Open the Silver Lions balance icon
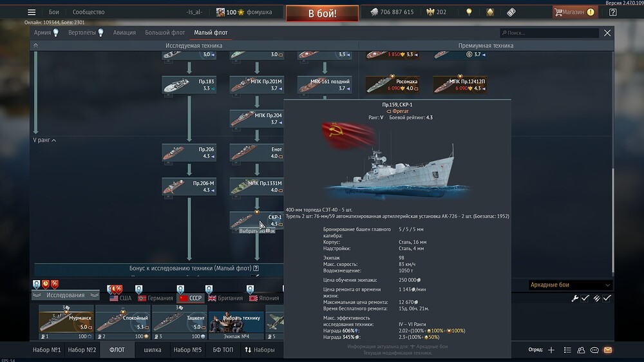The height and width of the screenshot is (362, 644). pos(374,12)
